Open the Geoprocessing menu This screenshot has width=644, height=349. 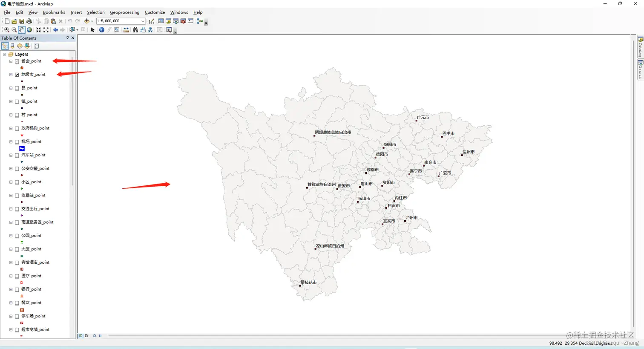pyautogui.click(x=124, y=12)
